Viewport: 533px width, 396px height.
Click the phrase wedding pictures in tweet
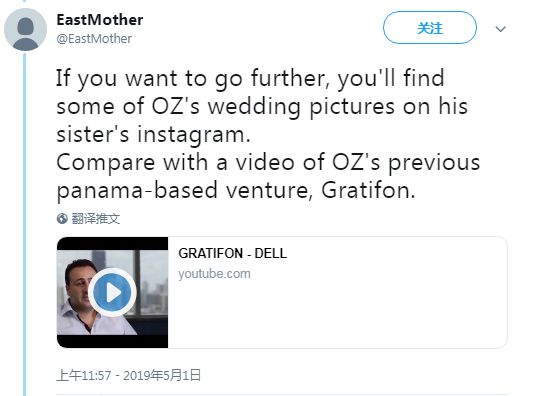301,107
